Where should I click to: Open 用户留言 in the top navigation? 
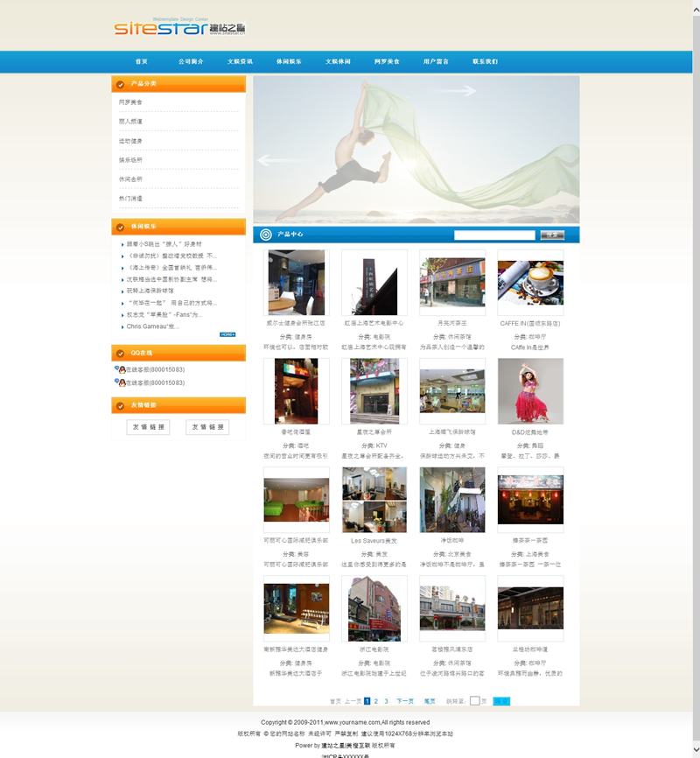(x=436, y=62)
